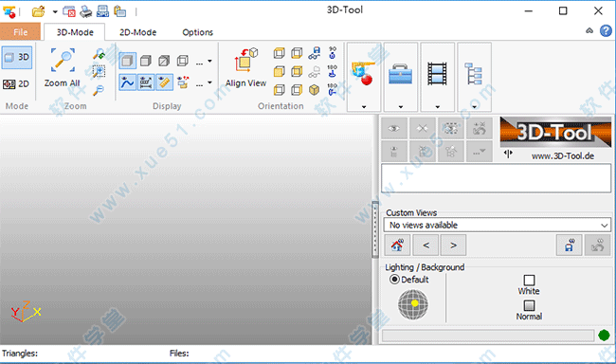This screenshot has height=364, width=616.
Task: Open the film strip animation dropdown
Action: pyautogui.click(x=437, y=77)
